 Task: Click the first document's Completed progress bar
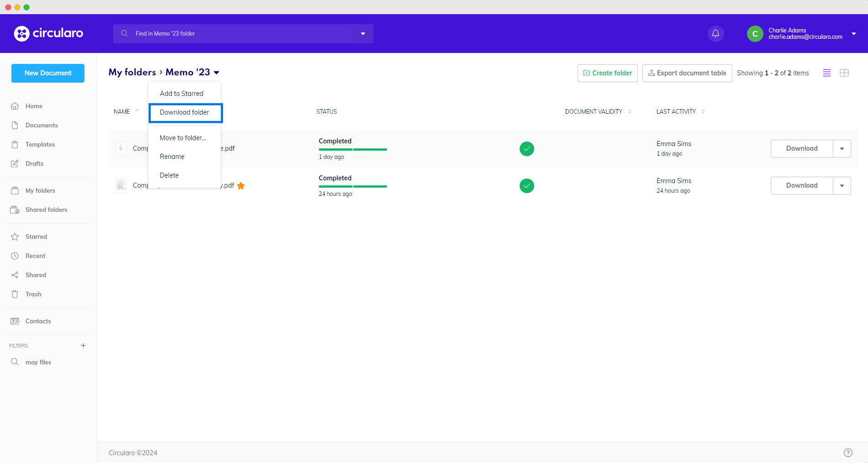352,149
